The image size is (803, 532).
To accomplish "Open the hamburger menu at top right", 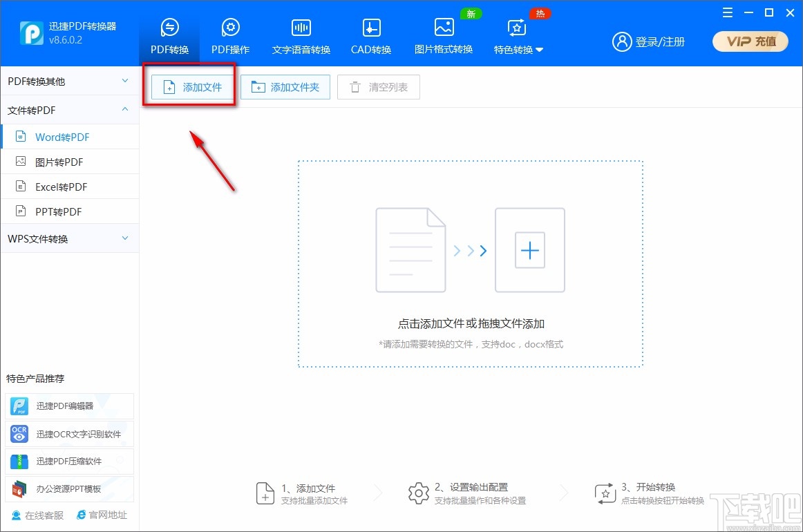I will (x=726, y=12).
